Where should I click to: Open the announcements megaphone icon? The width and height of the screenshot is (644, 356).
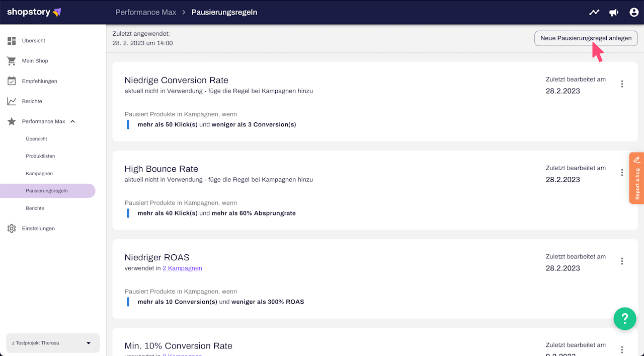coord(614,12)
